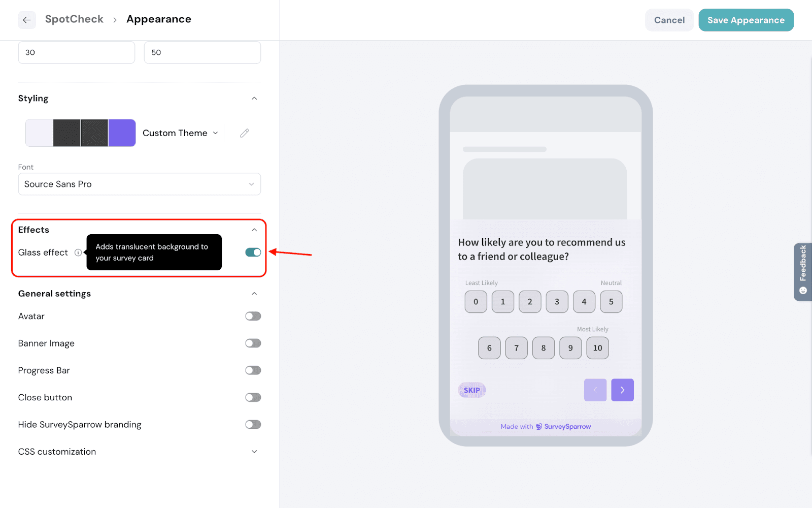Disable the Glass effect toggle
The height and width of the screenshot is (508, 812).
click(x=253, y=252)
